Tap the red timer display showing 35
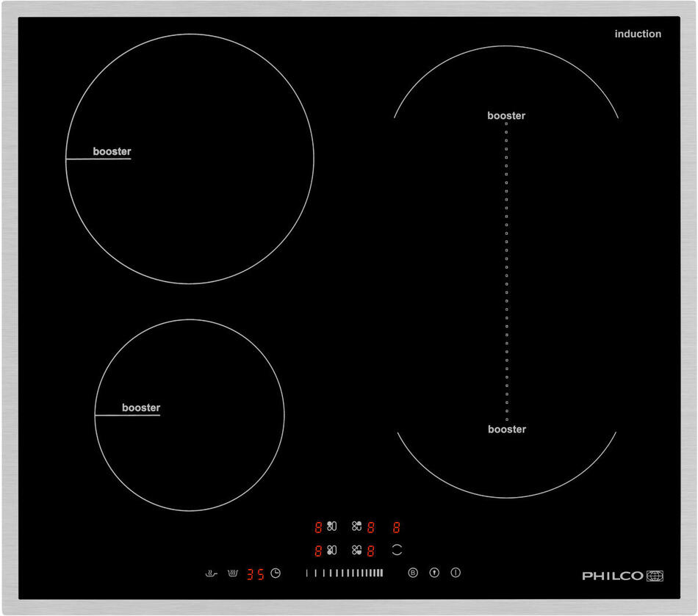This screenshot has width=698, height=616. [255, 573]
